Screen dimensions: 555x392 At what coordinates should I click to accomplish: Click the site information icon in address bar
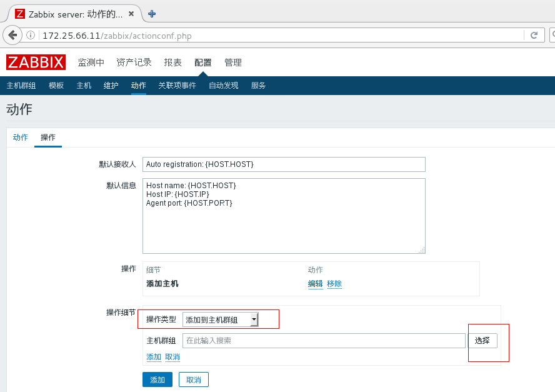tap(31, 36)
